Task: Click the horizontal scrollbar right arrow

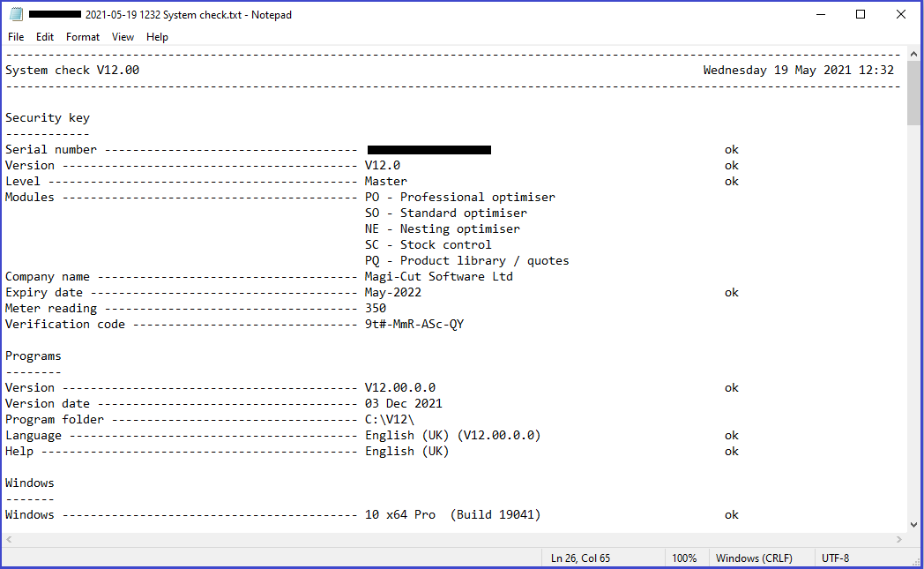Action: (x=899, y=539)
